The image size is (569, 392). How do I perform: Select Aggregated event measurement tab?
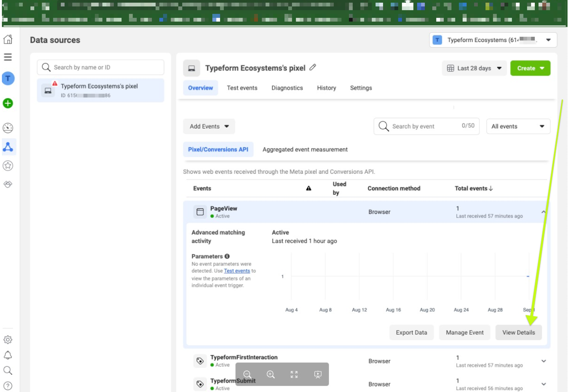[x=305, y=150]
